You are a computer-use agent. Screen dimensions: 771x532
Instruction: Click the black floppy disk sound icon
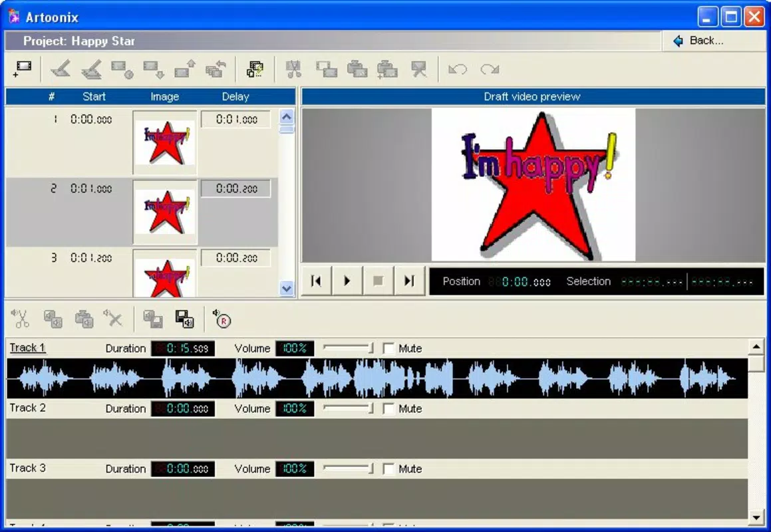coord(185,319)
